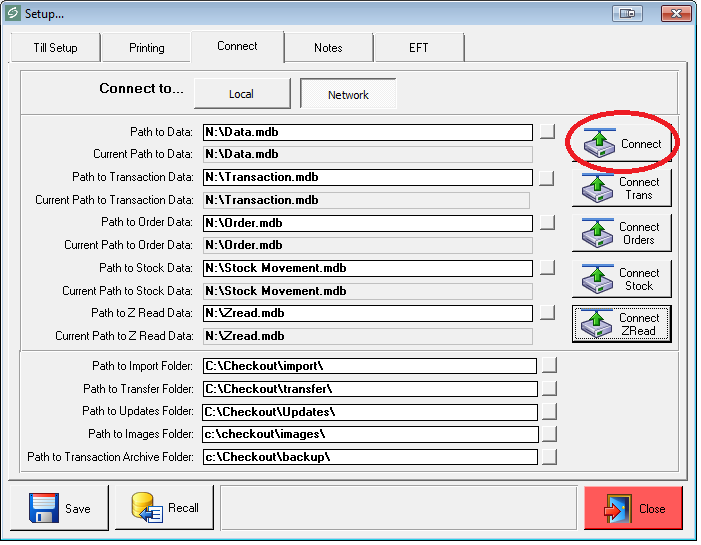Browse for Path to Transaction Archive Folder
The height and width of the screenshot is (545, 701).
pyautogui.click(x=549, y=458)
